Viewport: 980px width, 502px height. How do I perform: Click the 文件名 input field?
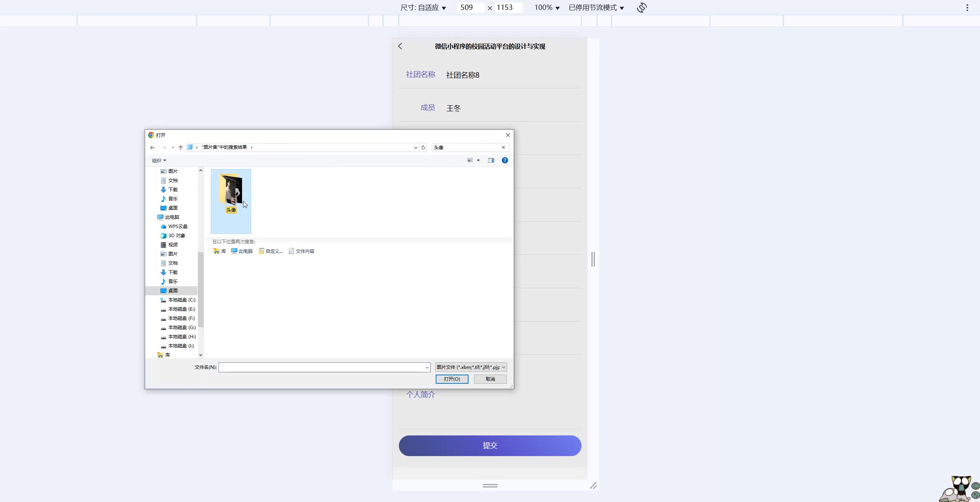click(x=322, y=367)
